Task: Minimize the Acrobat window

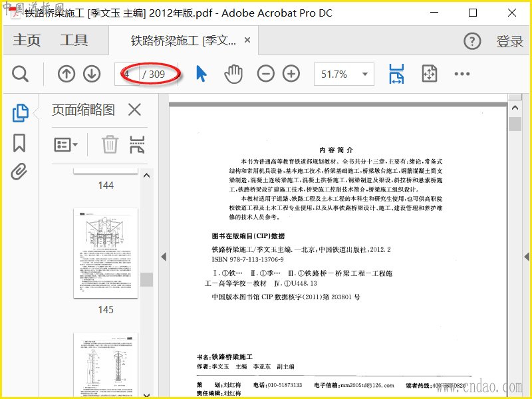Action: click(434, 13)
